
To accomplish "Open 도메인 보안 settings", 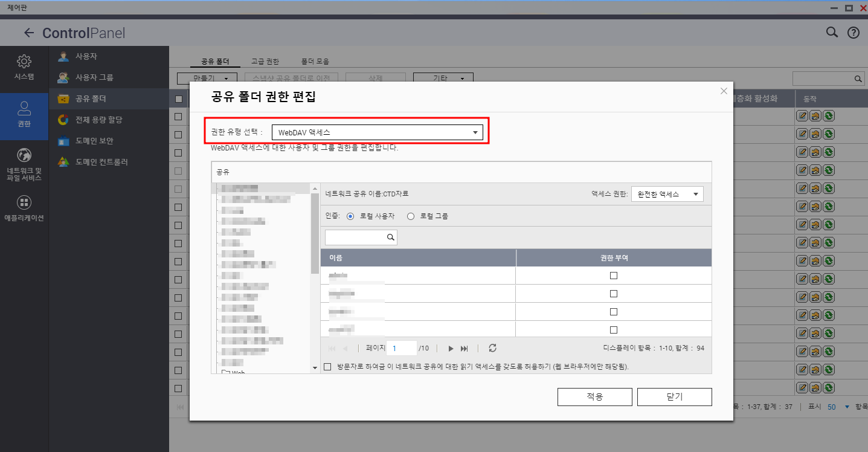I will pos(109,141).
